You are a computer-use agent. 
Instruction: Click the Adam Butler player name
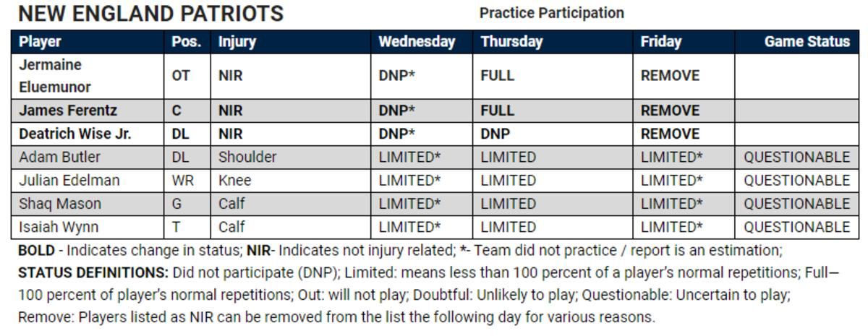pos(59,157)
